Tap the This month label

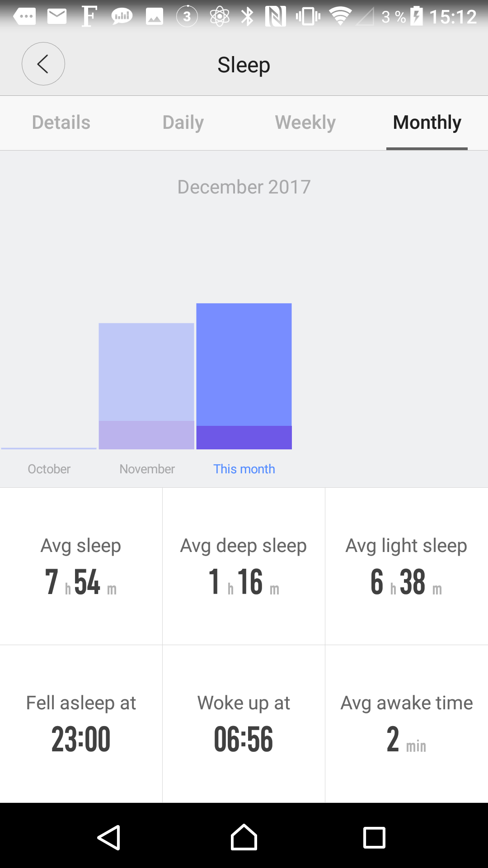point(244,469)
